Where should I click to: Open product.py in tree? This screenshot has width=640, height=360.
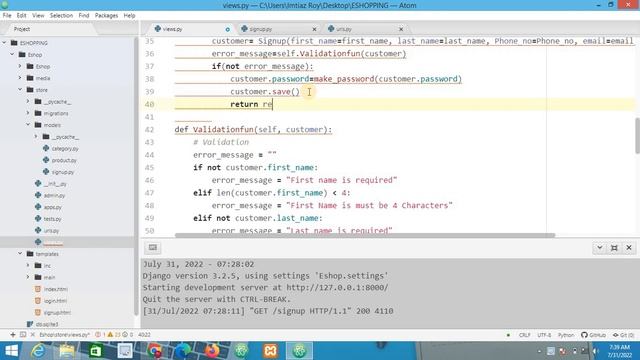click(x=64, y=160)
